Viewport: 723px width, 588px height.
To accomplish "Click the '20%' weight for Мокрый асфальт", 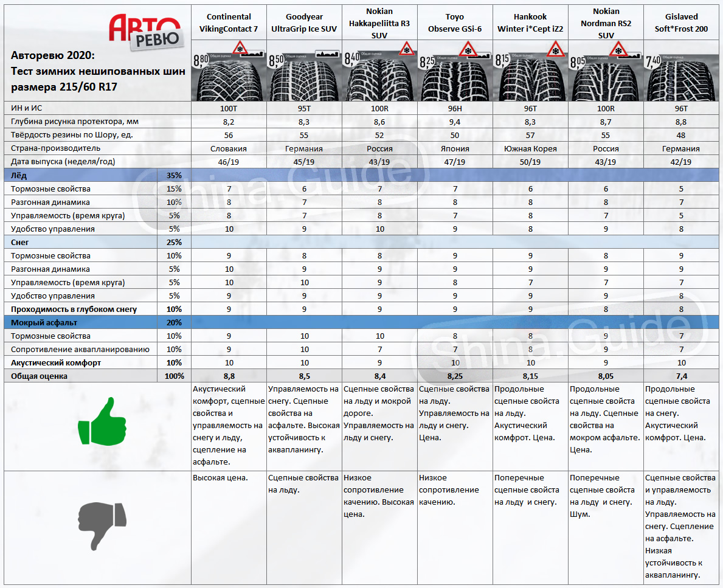I will click(x=175, y=322).
